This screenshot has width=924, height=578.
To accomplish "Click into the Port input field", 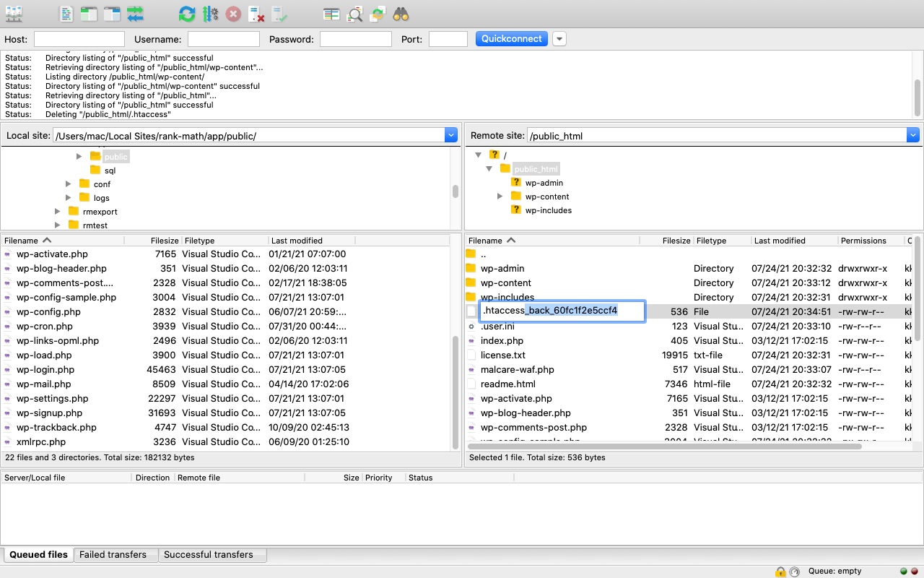I will tap(448, 39).
